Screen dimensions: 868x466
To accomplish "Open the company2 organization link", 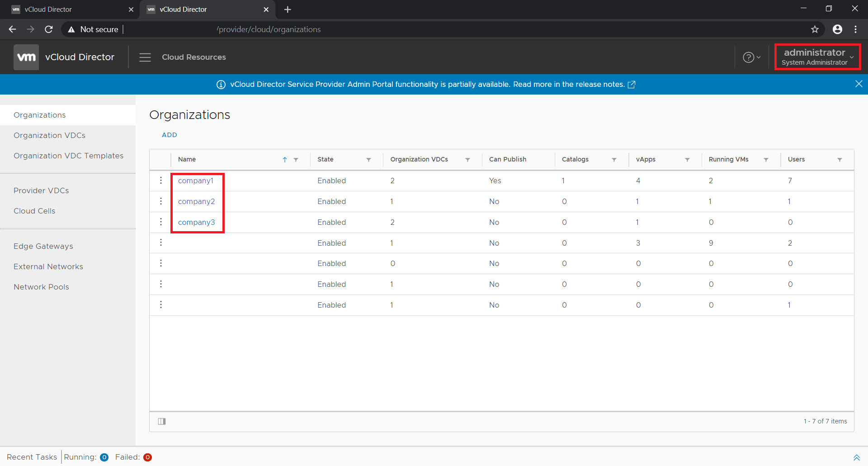I will point(197,202).
